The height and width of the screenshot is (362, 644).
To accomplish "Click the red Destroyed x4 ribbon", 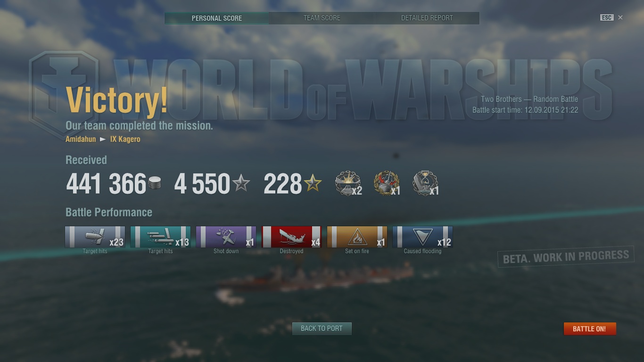I will tap(291, 237).
